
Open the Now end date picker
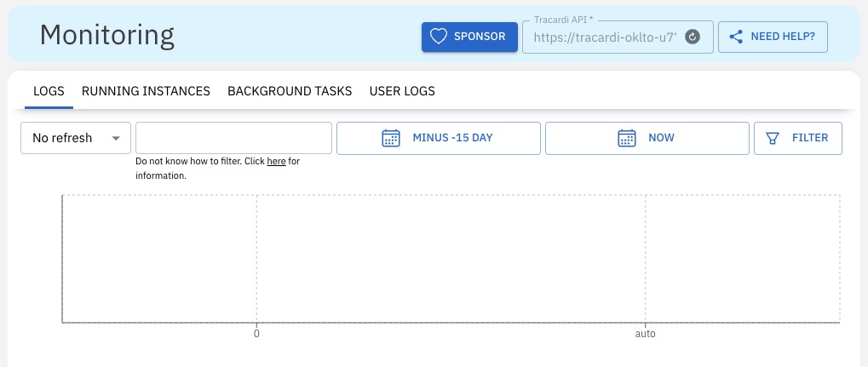(661, 138)
